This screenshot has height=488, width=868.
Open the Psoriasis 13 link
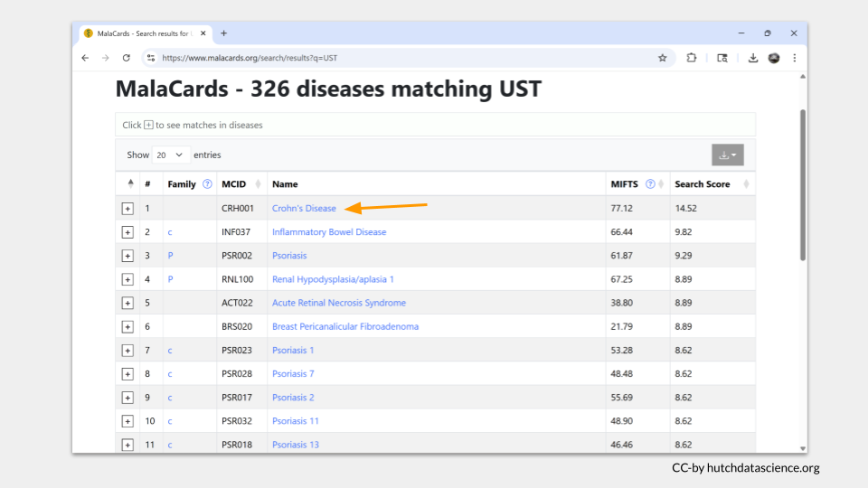tap(295, 445)
